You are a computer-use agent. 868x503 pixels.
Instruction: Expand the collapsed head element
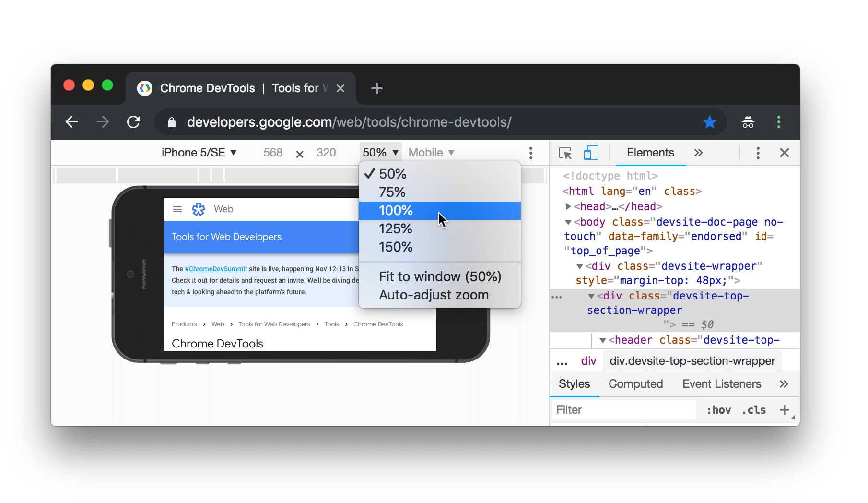tap(568, 206)
